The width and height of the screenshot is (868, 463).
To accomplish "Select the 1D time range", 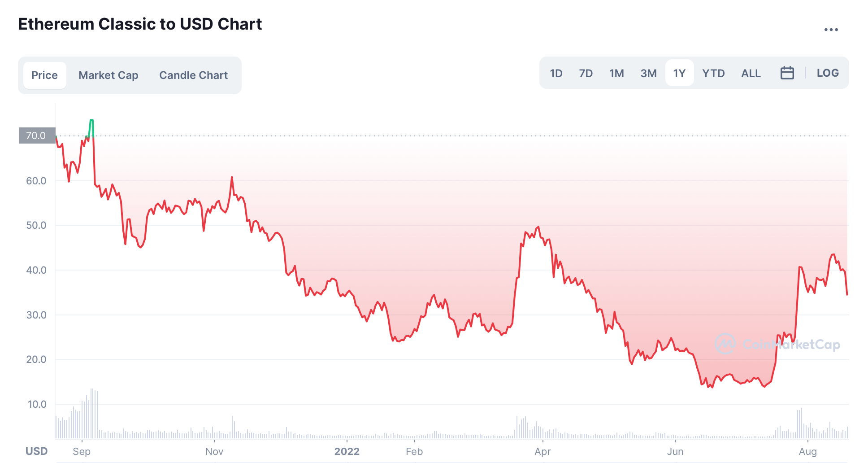I will pyautogui.click(x=556, y=73).
